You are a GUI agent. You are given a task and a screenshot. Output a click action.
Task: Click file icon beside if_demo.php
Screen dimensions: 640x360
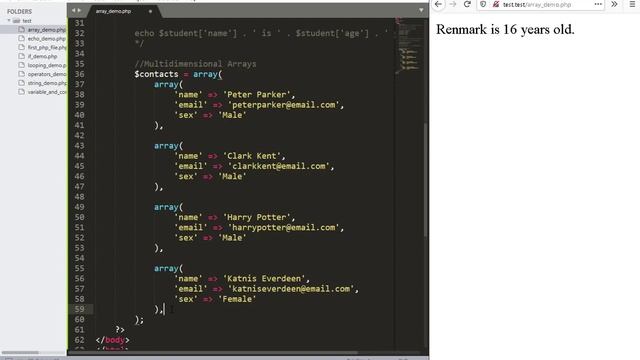(21, 56)
